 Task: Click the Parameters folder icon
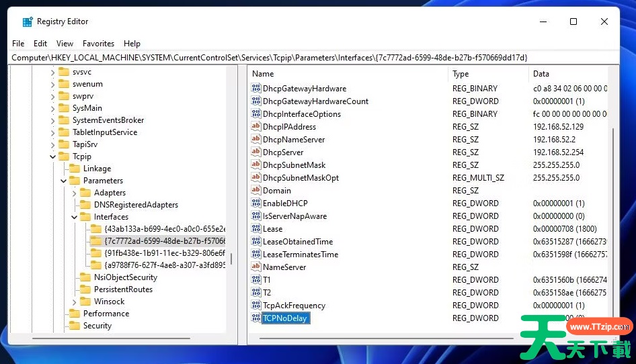(75, 181)
